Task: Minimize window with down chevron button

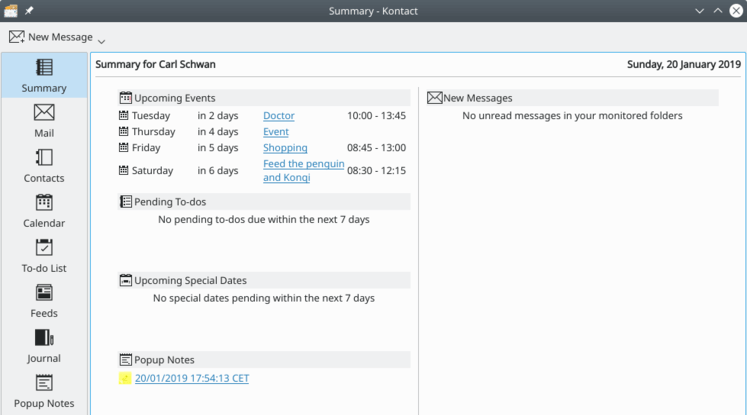Action: [x=699, y=10]
